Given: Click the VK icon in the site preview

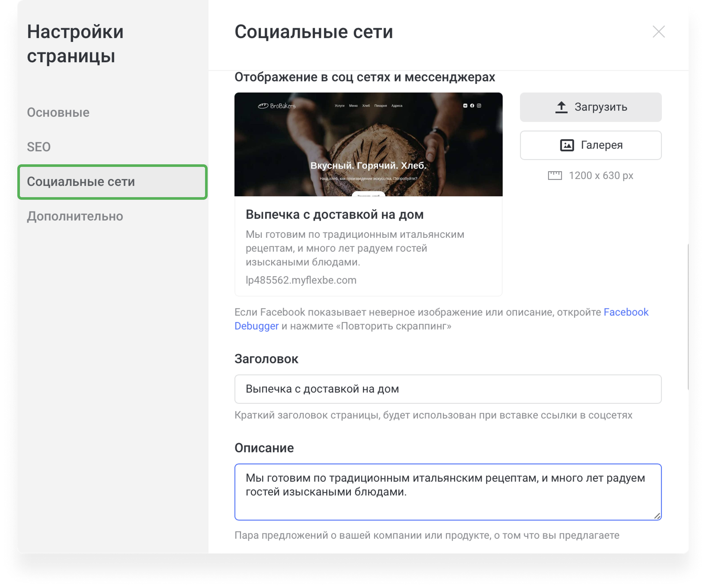Looking at the screenshot, I should tap(466, 106).
